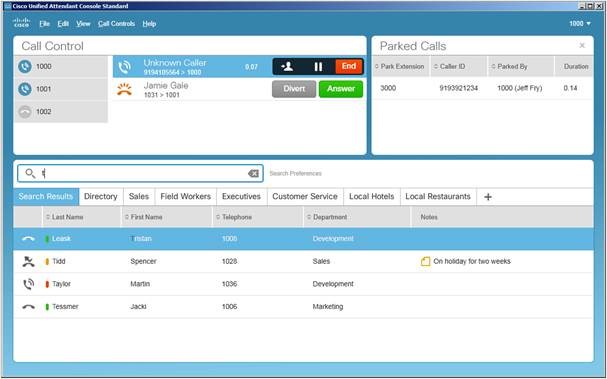The width and height of the screenshot is (607, 379).
Task: Click the Duration column header
Action: pos(576,66)
